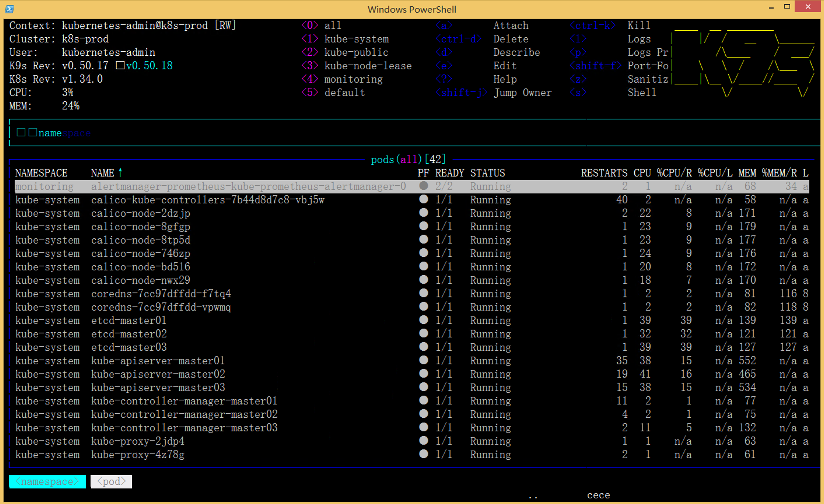Image resolution: width=824 pixels, height=504 pixels.
Task: Click the pod breadcrumb at bottom
Action: (111, 481)
